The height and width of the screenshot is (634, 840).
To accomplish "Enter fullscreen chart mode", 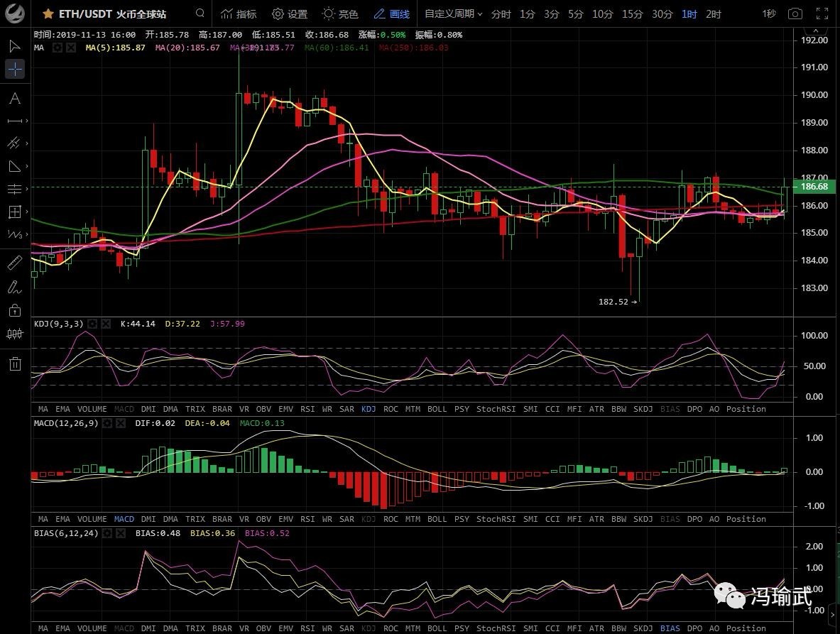I will tap(822, 13).
